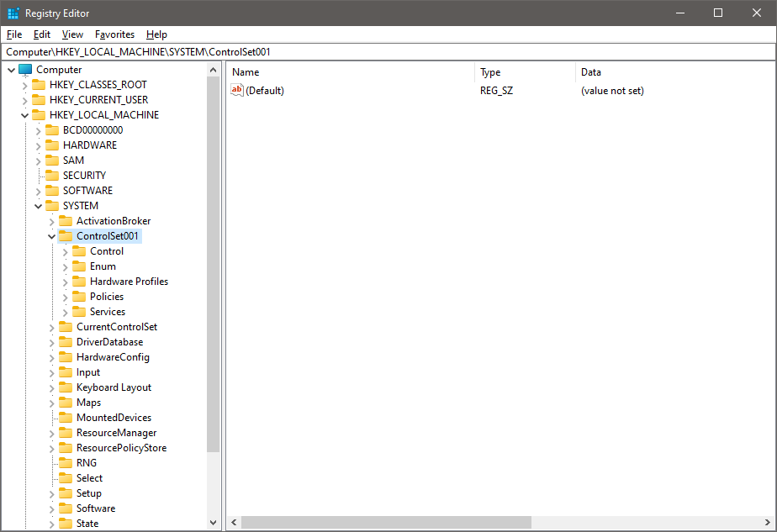Click the SECURITY folder icon
Screen dimensions: 777x532
click(x=52, y=176)
